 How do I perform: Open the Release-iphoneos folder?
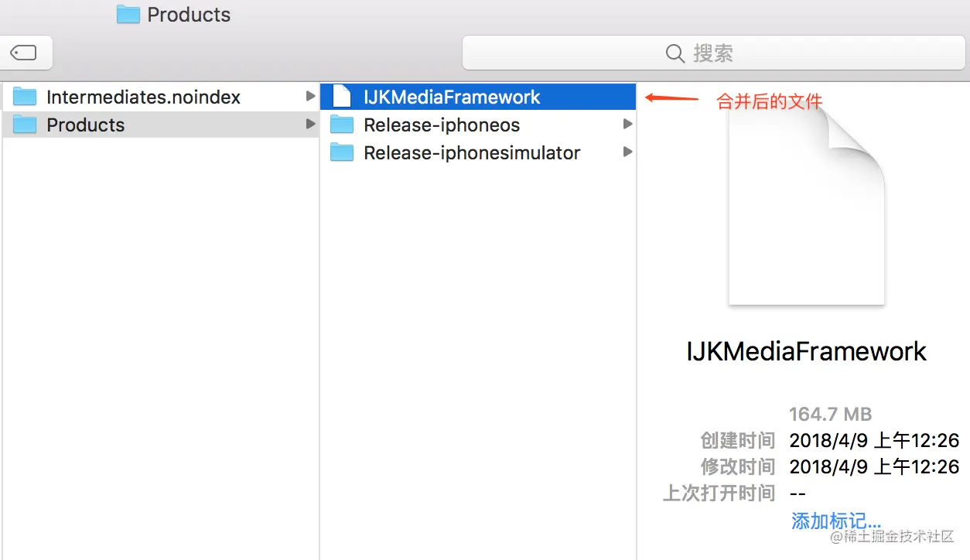478,125
